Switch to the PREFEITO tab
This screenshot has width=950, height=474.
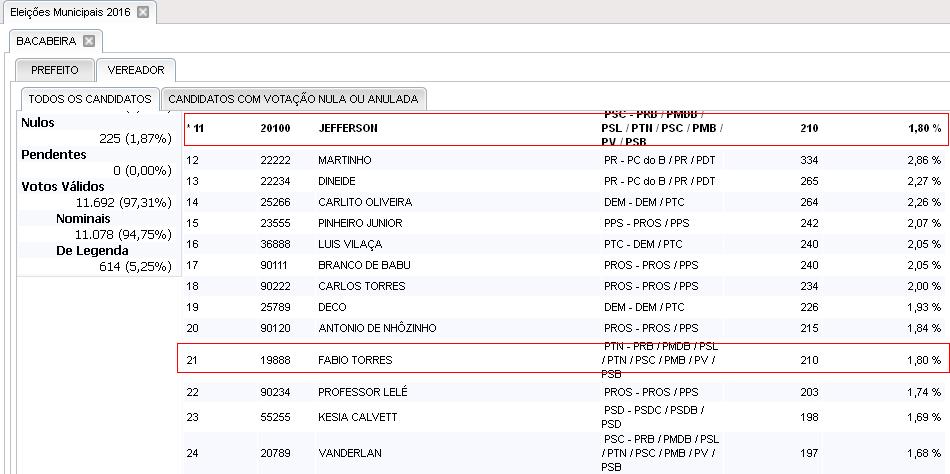point(55,70)
